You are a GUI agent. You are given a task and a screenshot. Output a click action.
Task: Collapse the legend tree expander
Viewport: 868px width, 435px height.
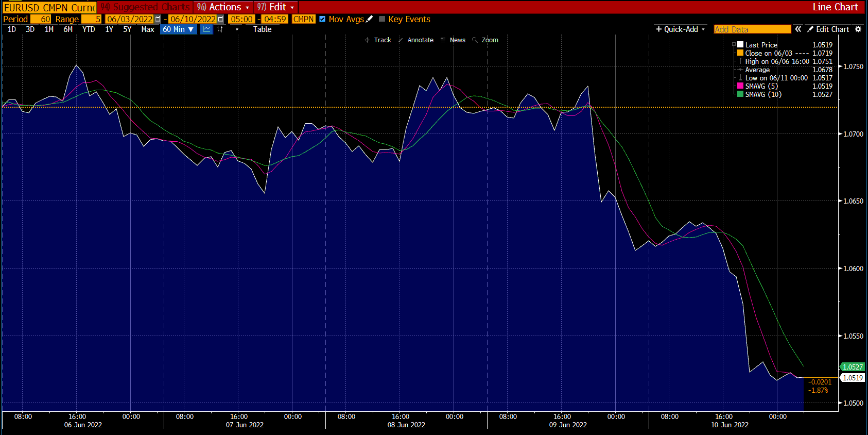734,45
